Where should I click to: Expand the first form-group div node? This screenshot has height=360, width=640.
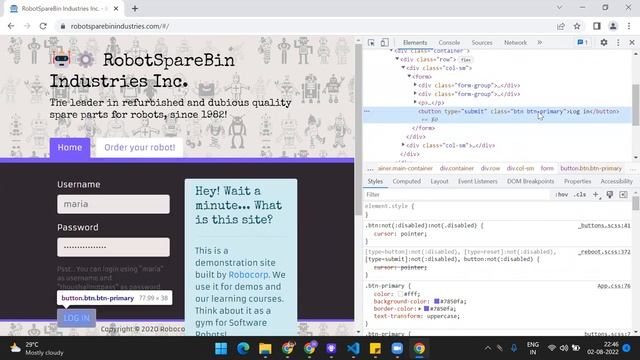pyautogui.click(x=416, y=85)
